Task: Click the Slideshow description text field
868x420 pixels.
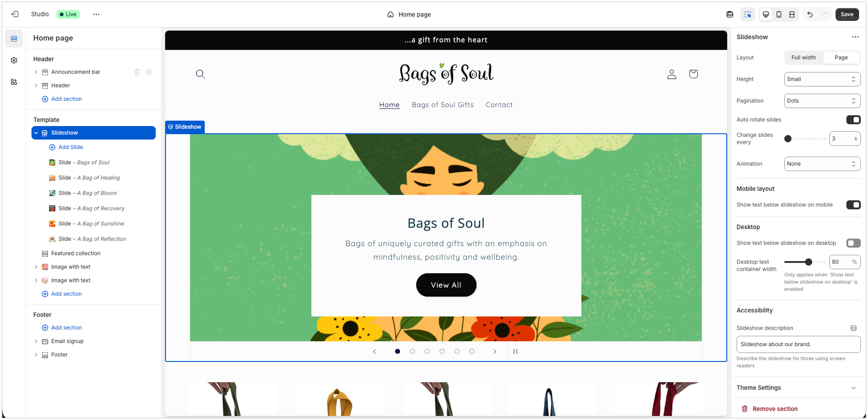Action: pyautogui.click(x=798, y=344)
